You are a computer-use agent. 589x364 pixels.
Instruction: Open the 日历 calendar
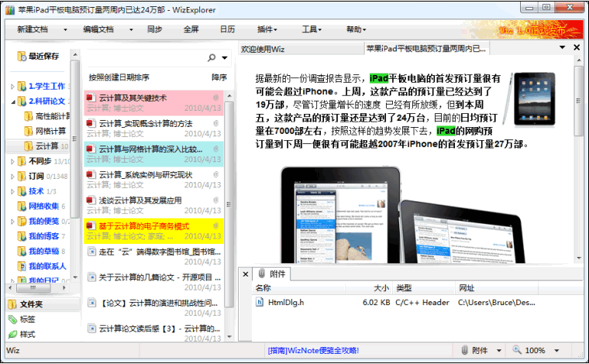pos(228,29)
